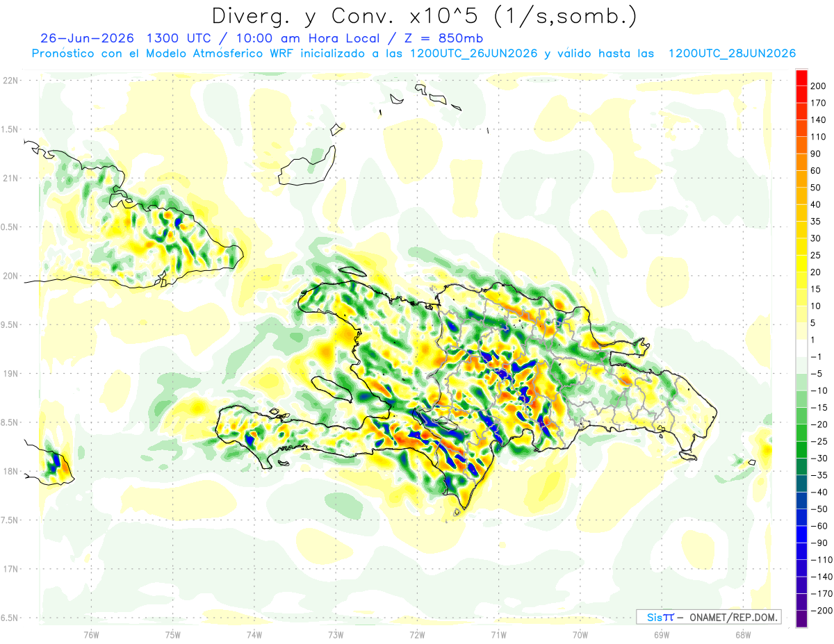The height and width of the screenshot is (644, 834).
Task: Click the longitude label '76W'
Action: point(92,635)
